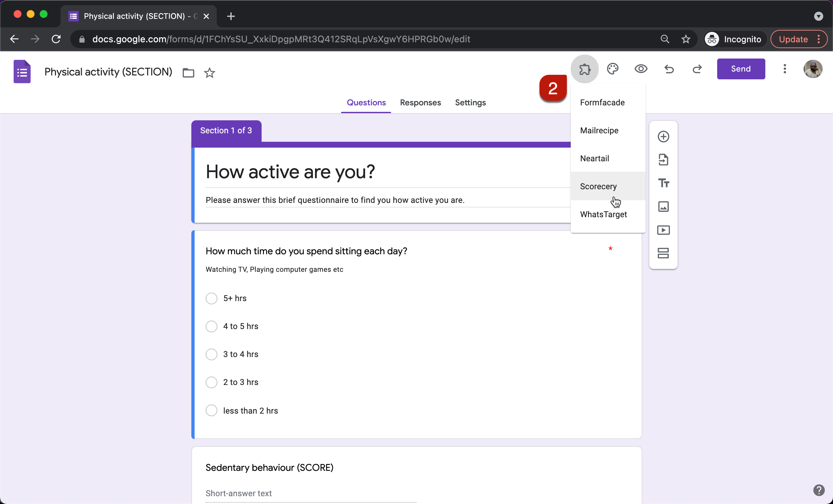This screenshot has width=833, height=504.
Task: Click the Chrome Update button
Action: [x=793, y=39]
